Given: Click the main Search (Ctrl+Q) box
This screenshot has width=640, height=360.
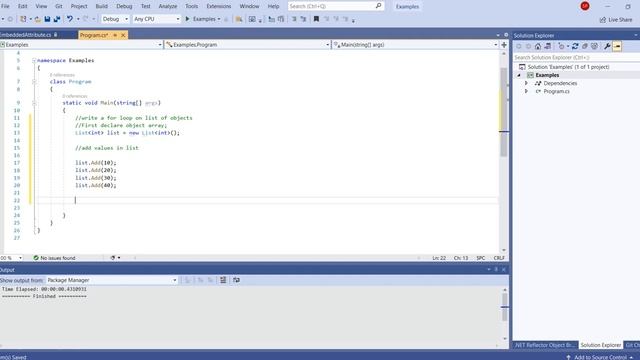Looking at the screenshot, I should [x=336, y=6].
